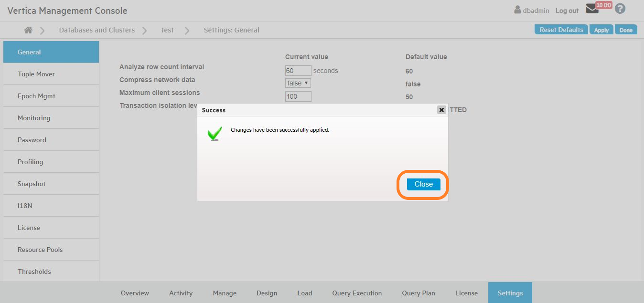Switch to the Query Plan tab
This screenshot has height=303, width=644.
click(419, 293)
